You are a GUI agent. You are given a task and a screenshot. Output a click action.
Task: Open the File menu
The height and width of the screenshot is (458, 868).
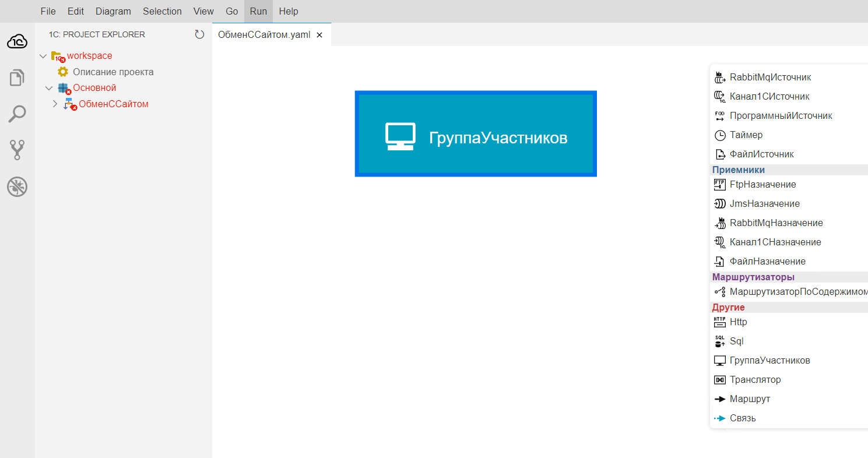tap(48, 11)
